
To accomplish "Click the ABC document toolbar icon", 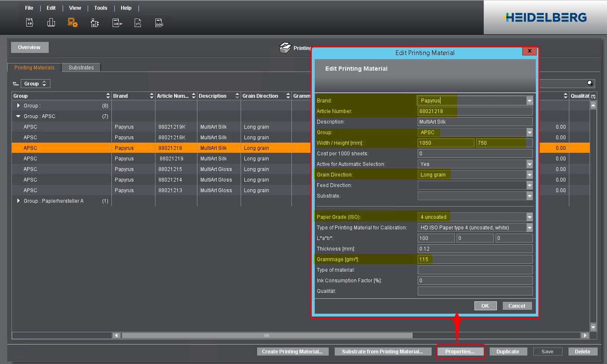I will pyautogui.click(x=30, y=23).
